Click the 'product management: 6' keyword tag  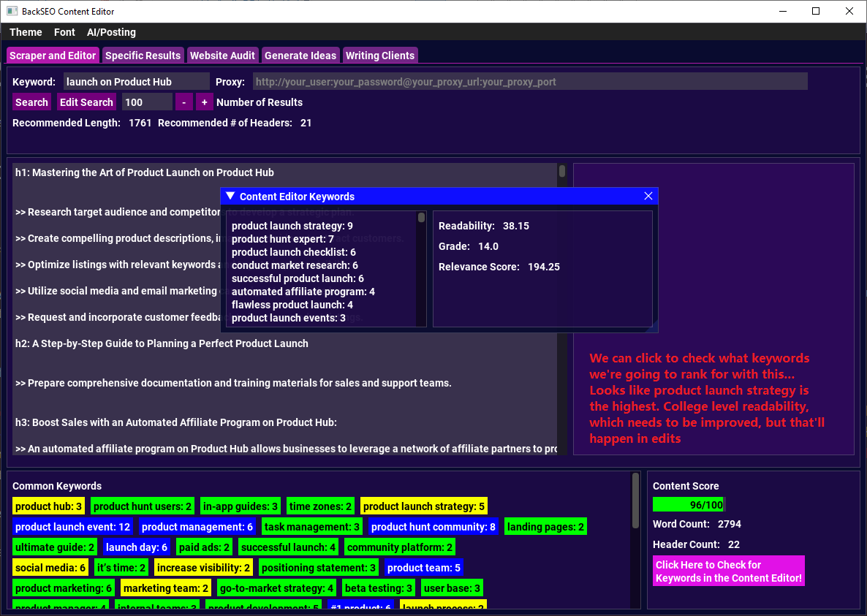pos(197,527)
